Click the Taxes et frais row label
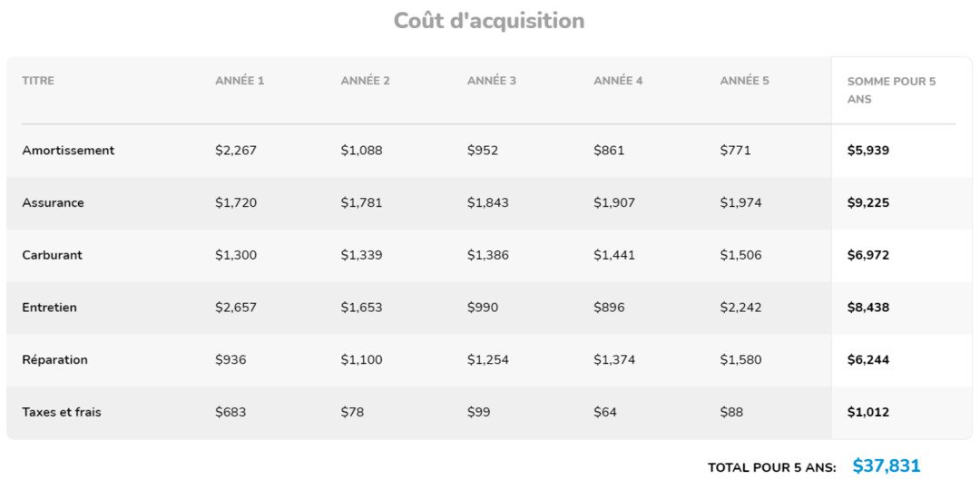Viewport: 980px width, 480px height. (x=62, y=412)
